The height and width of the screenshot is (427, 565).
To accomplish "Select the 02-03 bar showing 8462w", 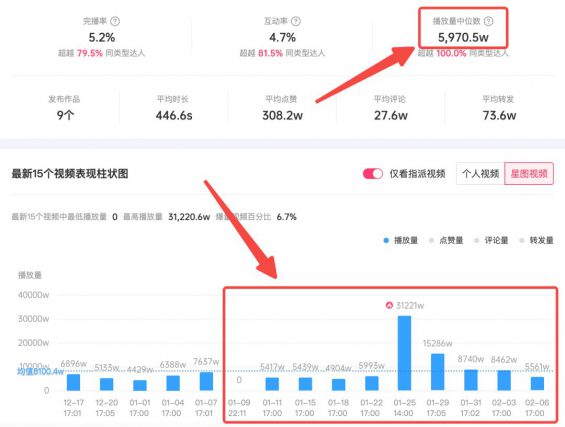I will click(x=504, y=381).
